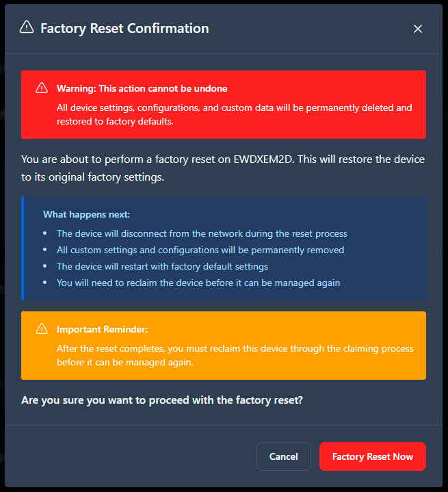Click the EWDXEM2D device name in the paragraph
Screen dimensions: 448x492
coord(263,159)
